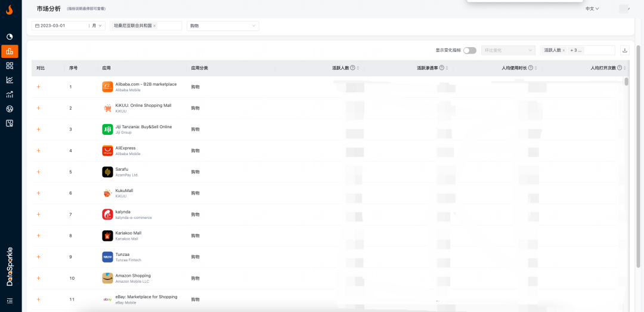Sort by 人均打开次数 column

[x=625, y=68]
